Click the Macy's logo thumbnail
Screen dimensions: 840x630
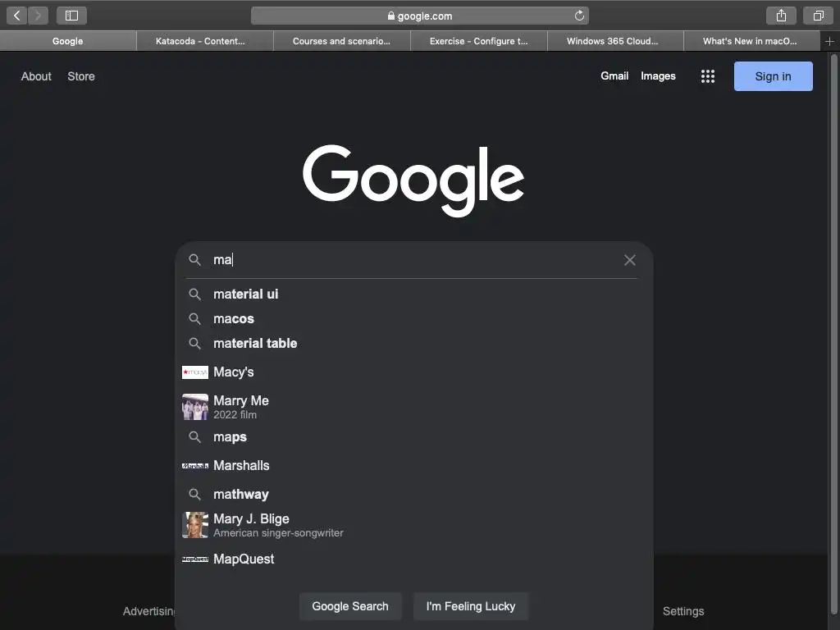195,372
